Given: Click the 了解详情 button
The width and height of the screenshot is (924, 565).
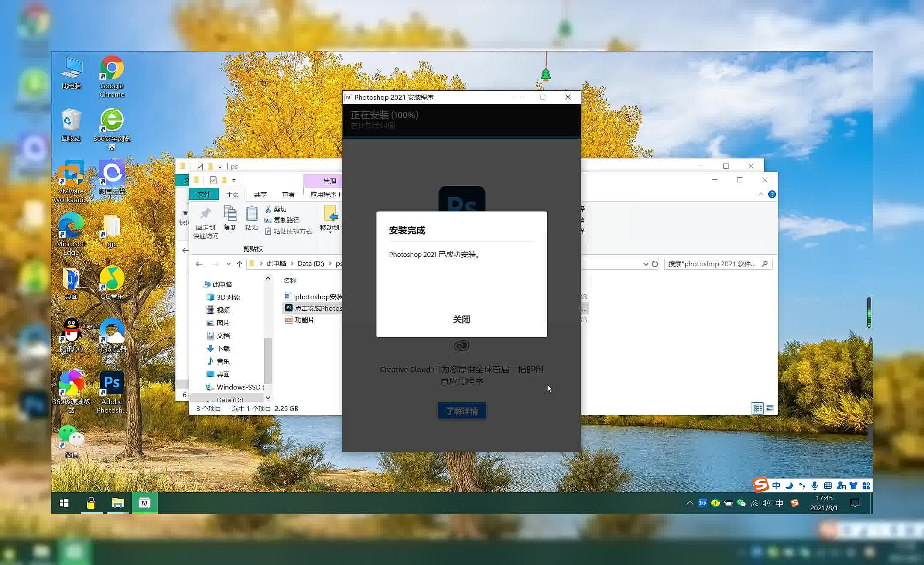Looking at the screenshot, I should 462,411.
